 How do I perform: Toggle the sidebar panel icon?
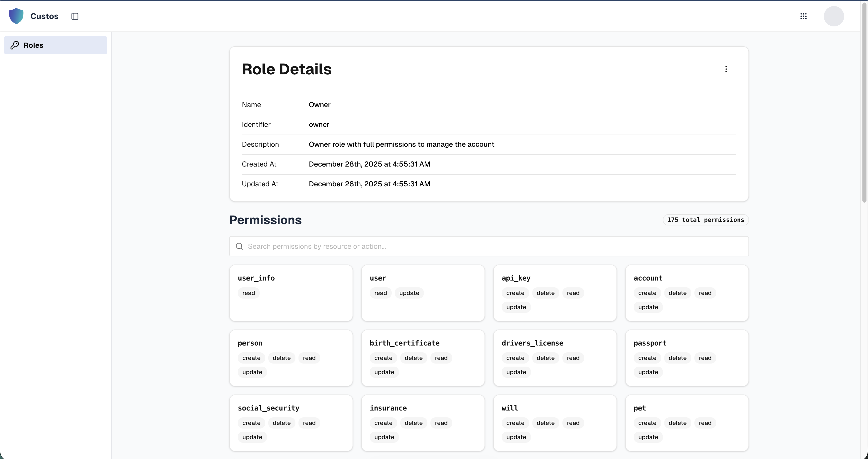click(x=75, y=16)
